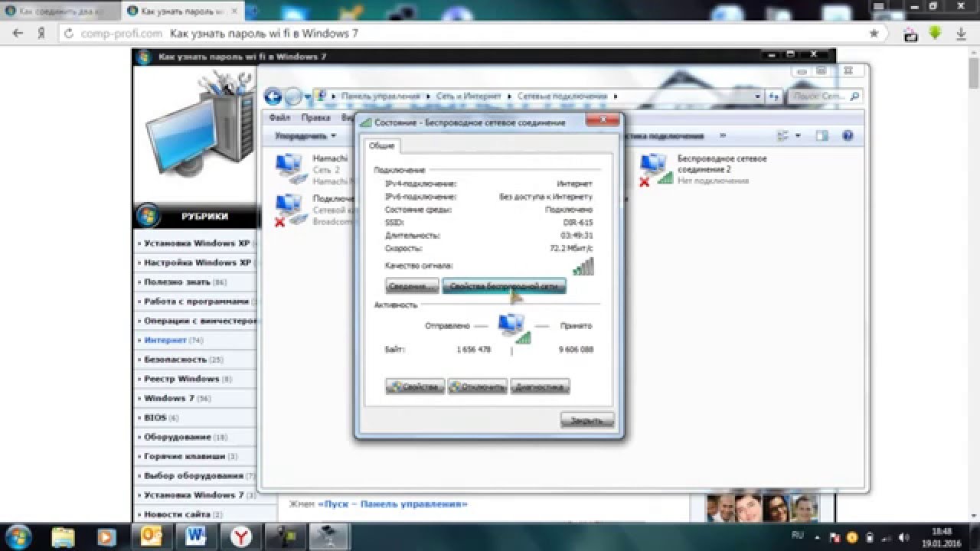Close the wireless status dialog with red X
The image size is (980, 551).
coord(602,121)
